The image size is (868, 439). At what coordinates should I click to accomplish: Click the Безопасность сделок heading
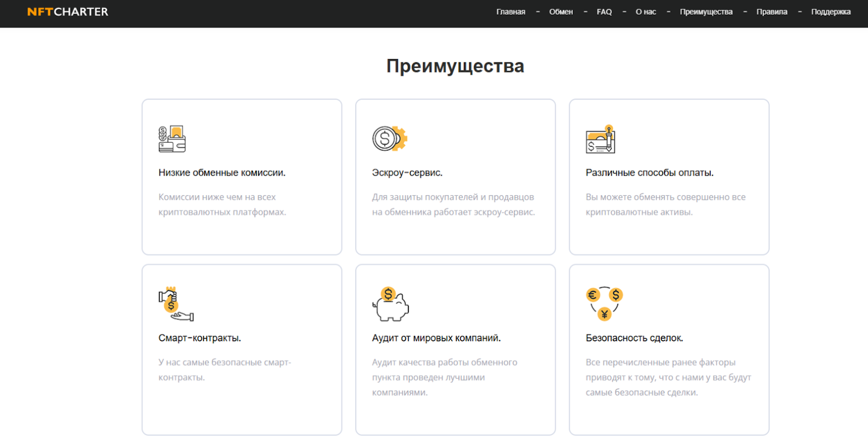tap(634, 338)
